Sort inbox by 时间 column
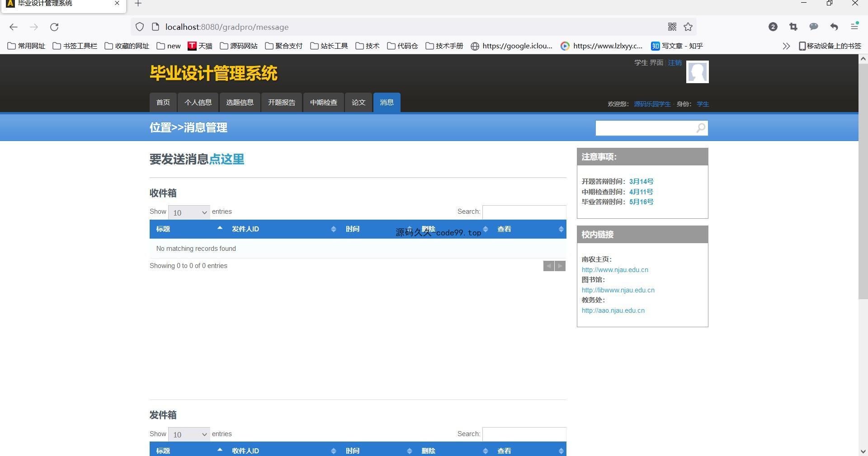 pos(377,229)
